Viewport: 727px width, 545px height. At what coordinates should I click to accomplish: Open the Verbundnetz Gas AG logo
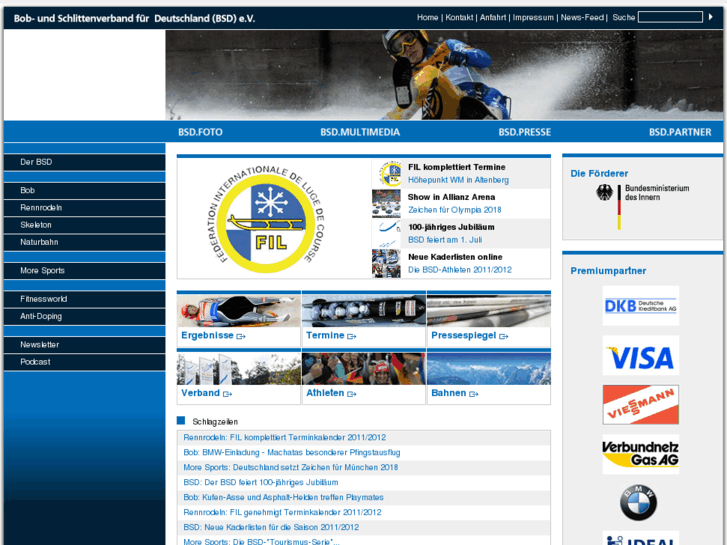click(640, 454)
